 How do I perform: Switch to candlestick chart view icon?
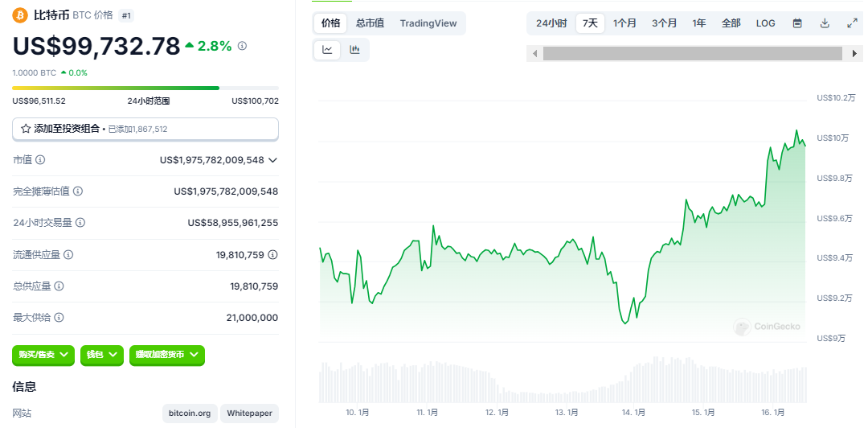tap(355, 50)
